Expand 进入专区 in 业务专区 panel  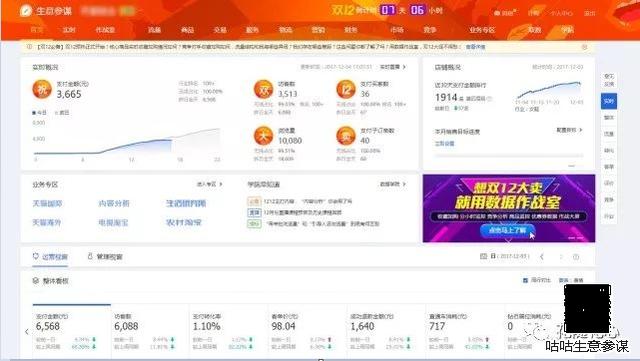(x=221, y=184)
